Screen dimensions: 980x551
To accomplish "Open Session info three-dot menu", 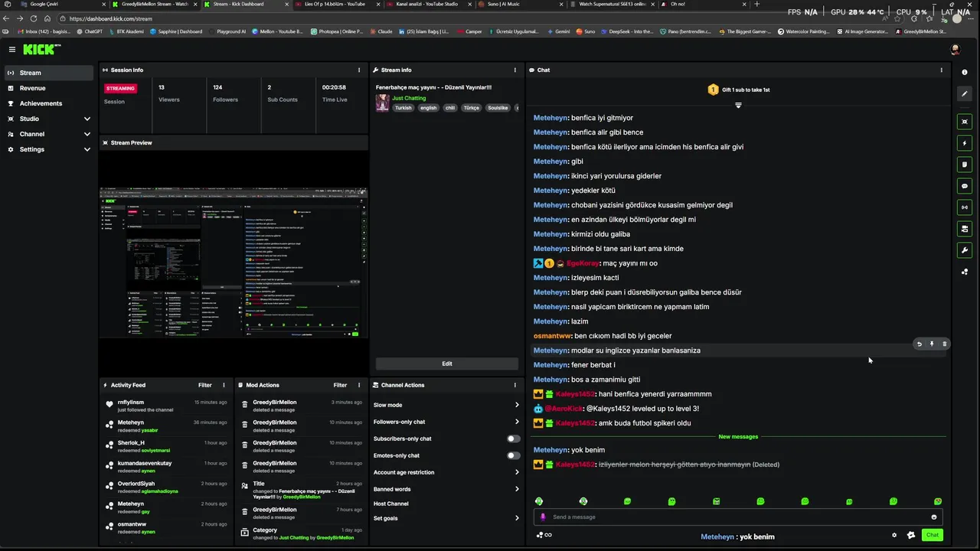I will (x=359, y=70).
